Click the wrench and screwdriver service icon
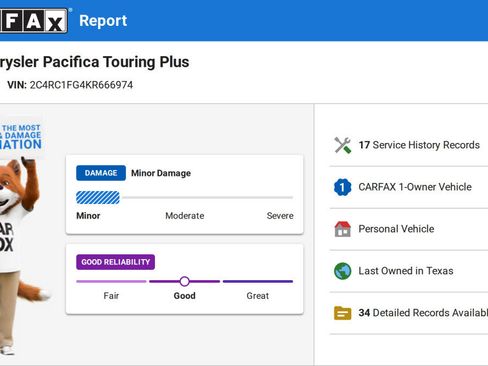This screenshot has height=366, width=488. coord(343,145)
